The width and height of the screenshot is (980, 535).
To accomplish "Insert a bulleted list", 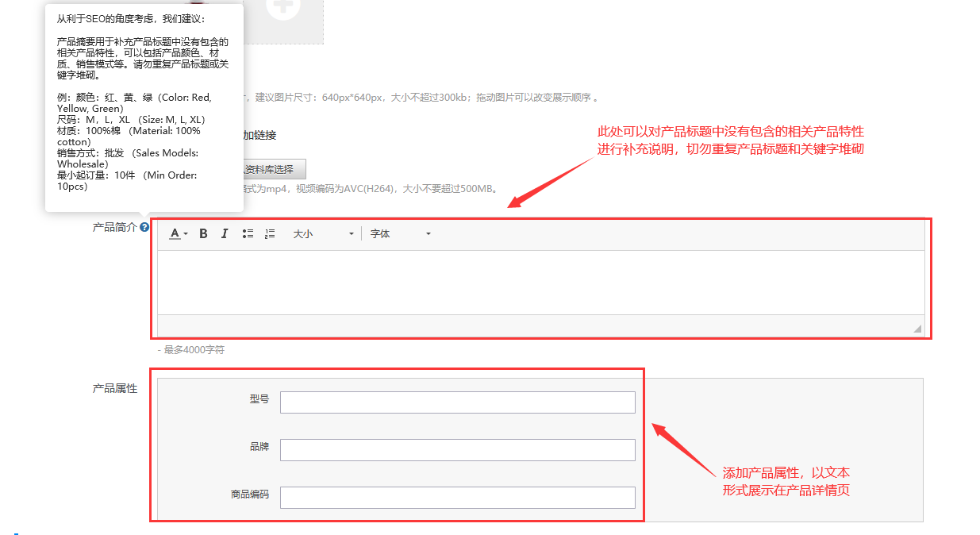I will [x=248, y=234].
